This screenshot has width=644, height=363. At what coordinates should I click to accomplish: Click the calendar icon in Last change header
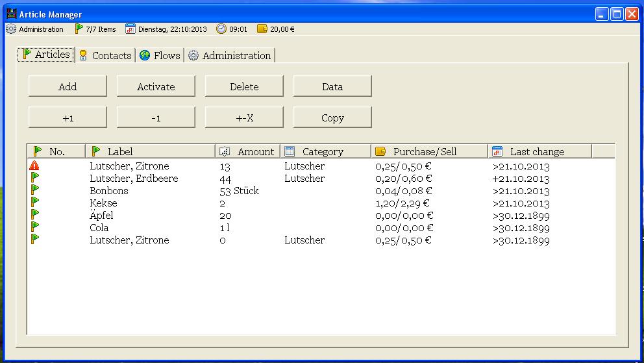(497, 151)
